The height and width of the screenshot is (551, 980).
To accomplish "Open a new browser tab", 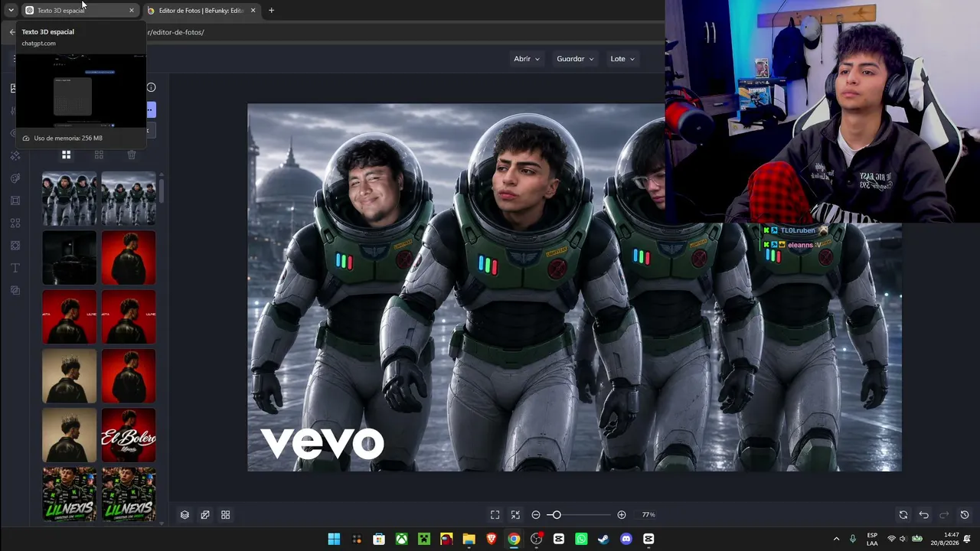I will tap(271, 10).
